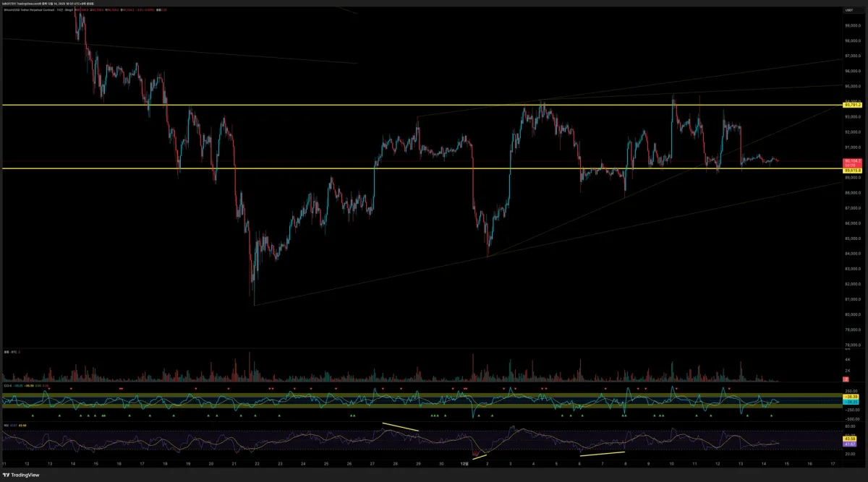Viewport: 868px width, 482px height.
Task: Click the yellow 93,791.2 price tag
Action: 853,105
